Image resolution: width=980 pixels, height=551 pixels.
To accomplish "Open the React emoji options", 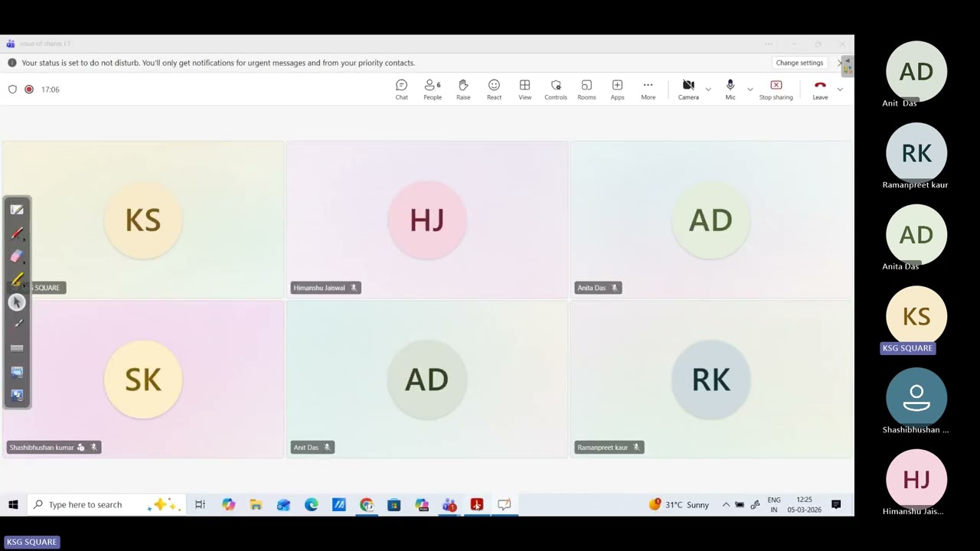I will 494,90.
